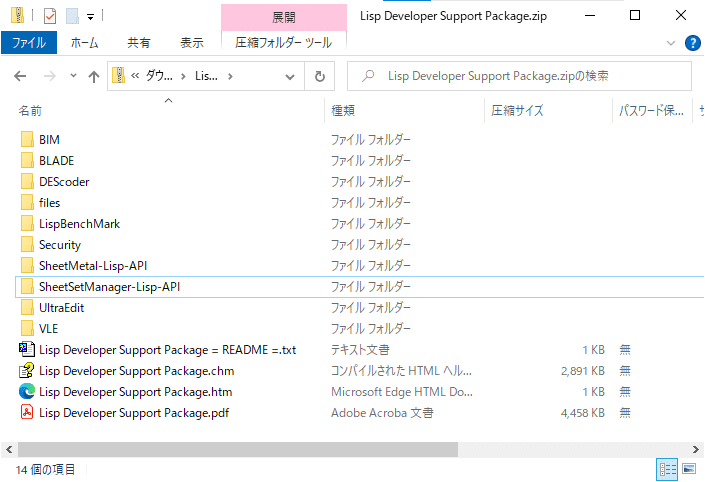705x482 pixels.
Task: Select the Edge htm file icon
Action: coord(27,392)
